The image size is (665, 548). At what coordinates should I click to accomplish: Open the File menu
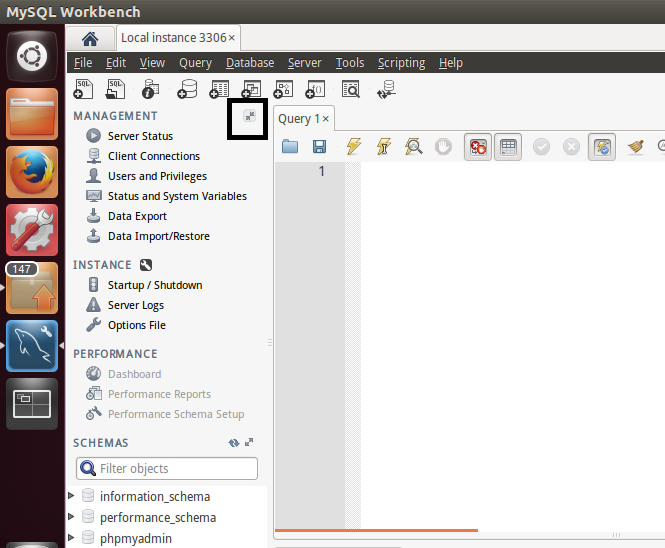coord(83,63)
